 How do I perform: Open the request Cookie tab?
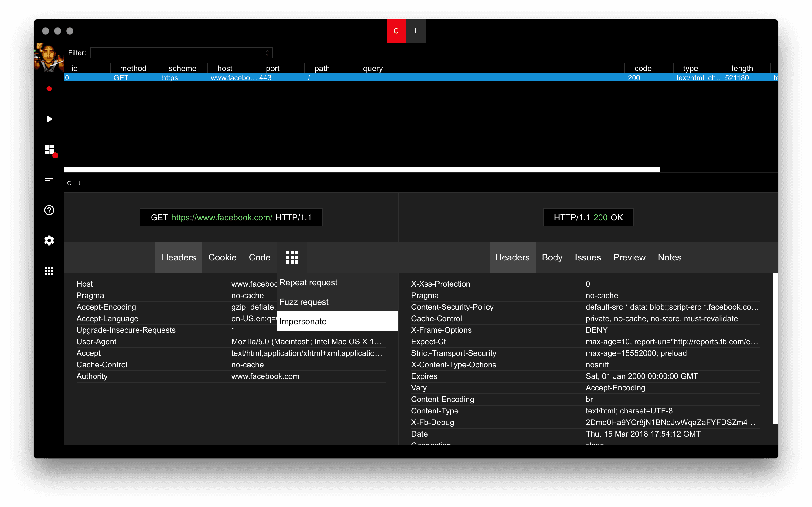(222, 257)
